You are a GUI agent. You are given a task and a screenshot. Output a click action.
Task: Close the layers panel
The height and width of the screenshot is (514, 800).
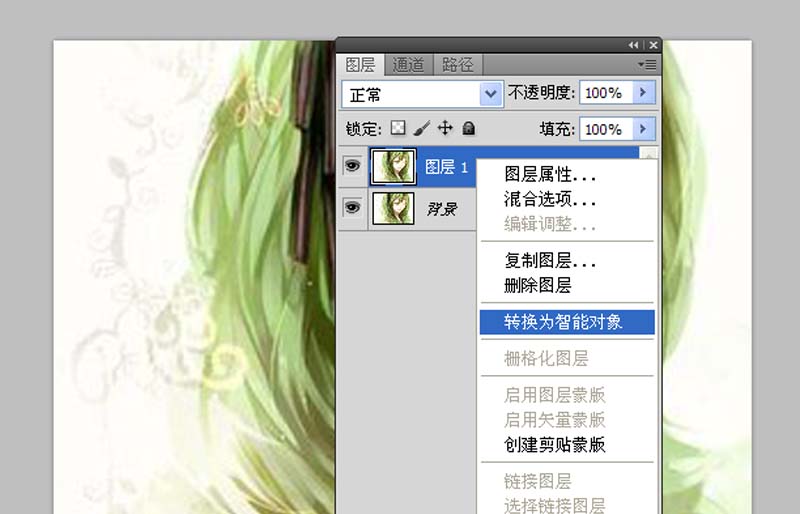[653, 45]
